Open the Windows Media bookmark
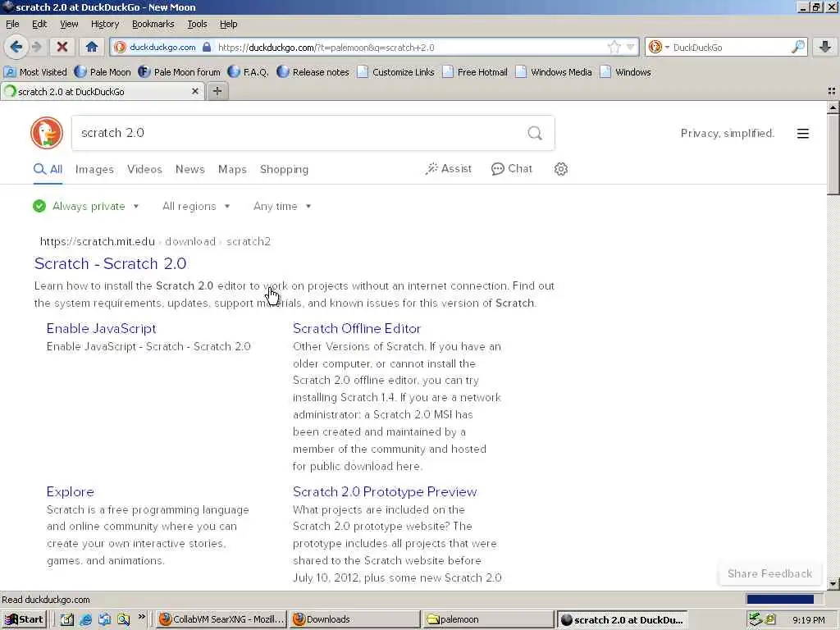Viewport: 840px width, 630px height. 554,72
